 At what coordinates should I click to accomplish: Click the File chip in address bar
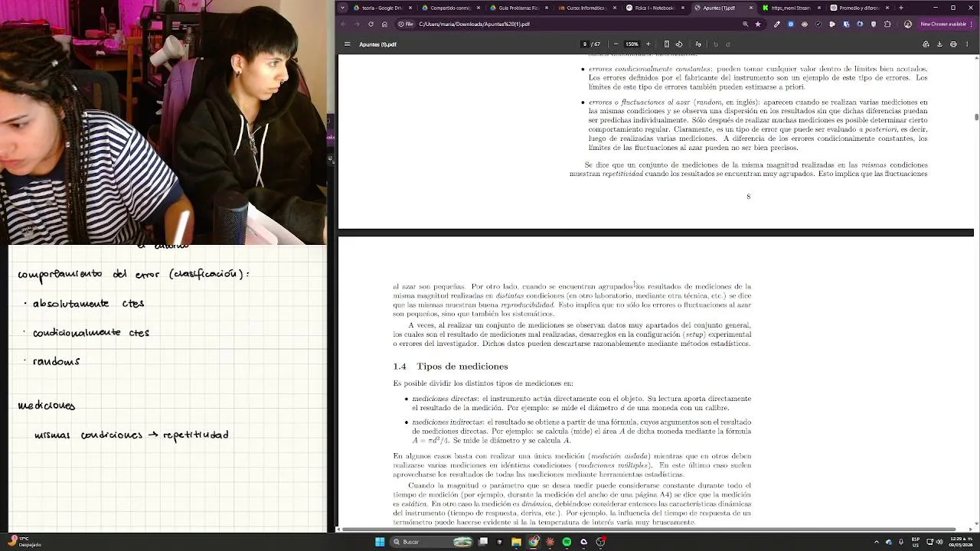[x=406, y=24]
